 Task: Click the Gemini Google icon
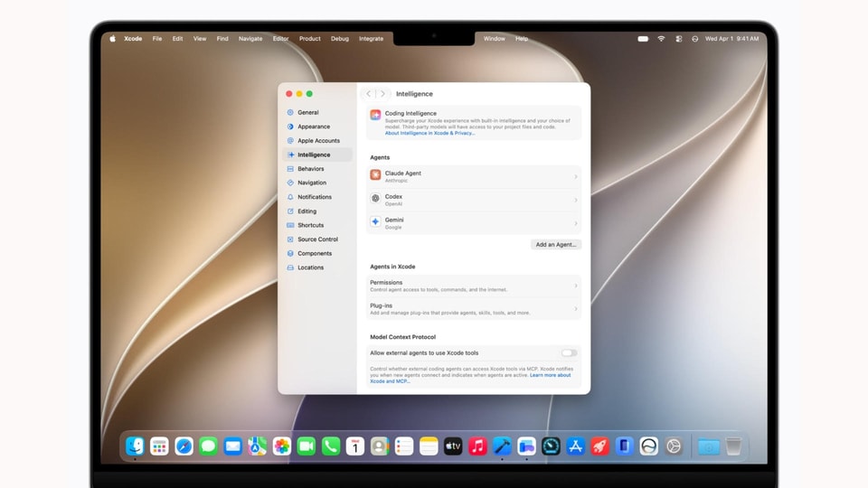click(375, 221)
